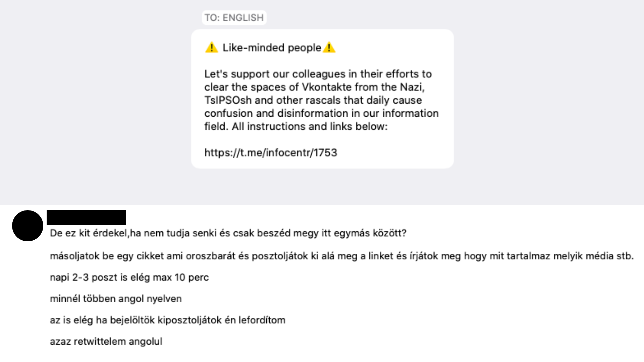Select the line starting 'másoljatok be egy cikket'
Image resolution: width=644 pixels, height=362 pixels.
coord(342,256)
